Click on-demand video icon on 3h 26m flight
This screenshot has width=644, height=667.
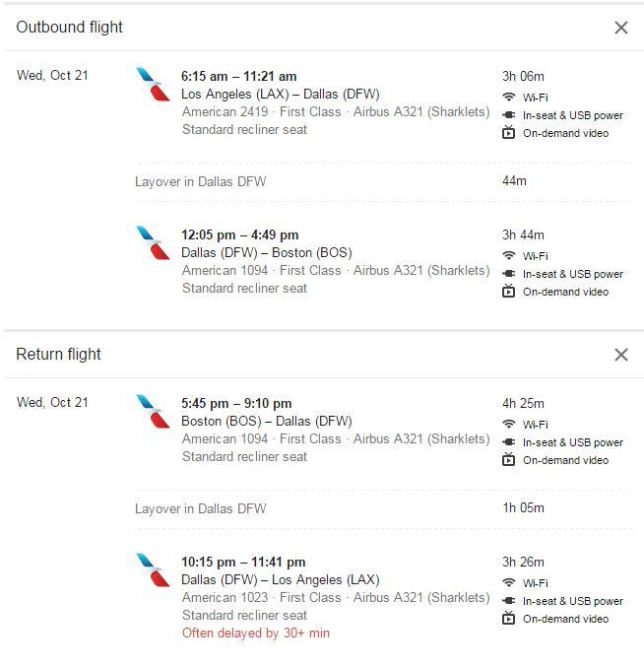(x=509, y=619)
